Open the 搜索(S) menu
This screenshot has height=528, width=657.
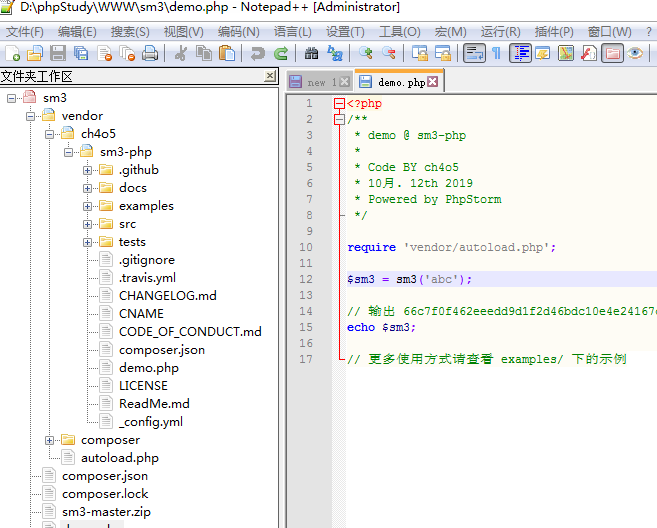(130, 32)
